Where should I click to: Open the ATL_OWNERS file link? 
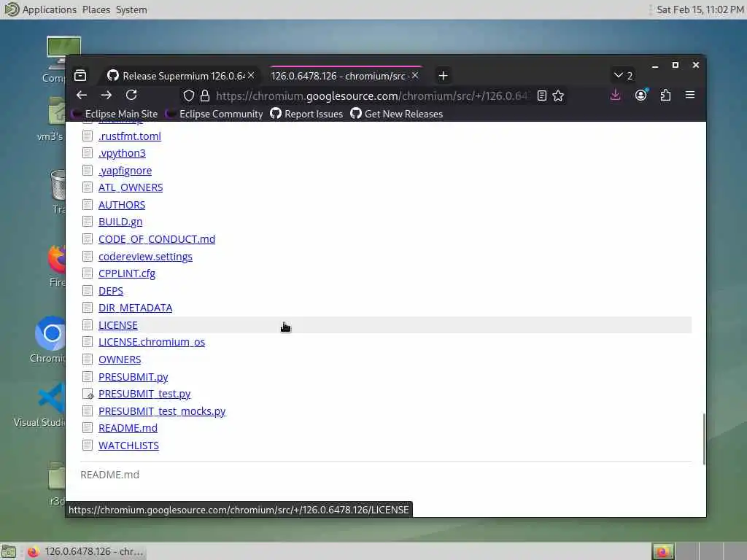131,187
